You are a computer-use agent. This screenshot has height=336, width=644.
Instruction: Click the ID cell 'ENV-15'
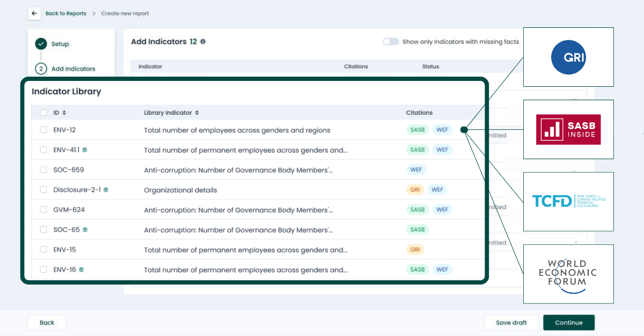pos(65,250)
